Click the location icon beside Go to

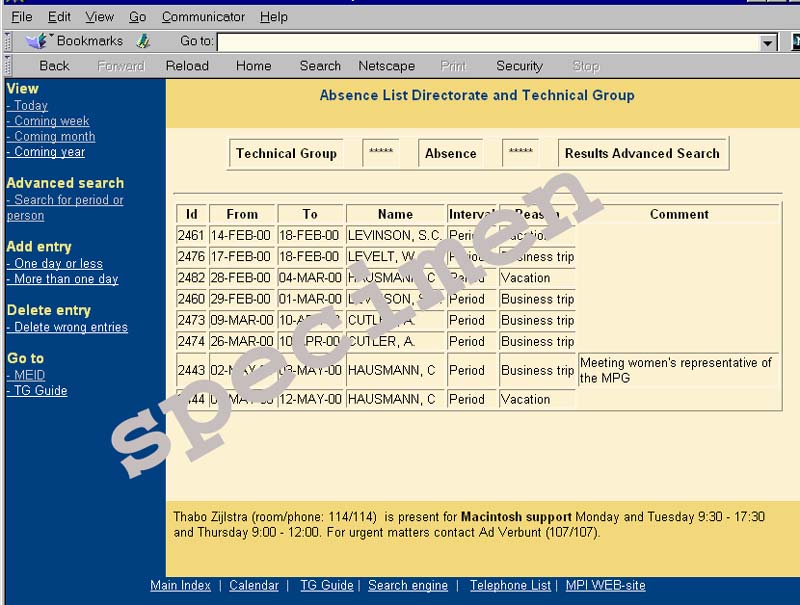[143, 41]
